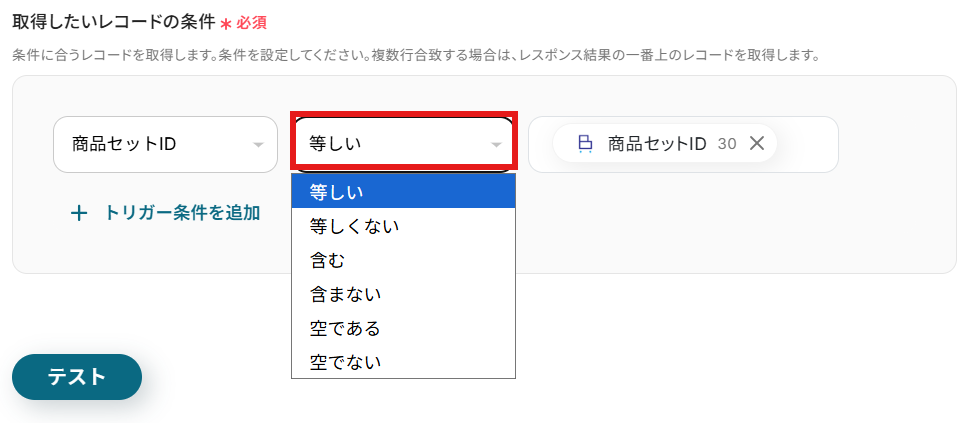Screen dimensions: 972x423
Task: Click arrow icon on left 商品セットID field
Action: click(x=258, y=145)
